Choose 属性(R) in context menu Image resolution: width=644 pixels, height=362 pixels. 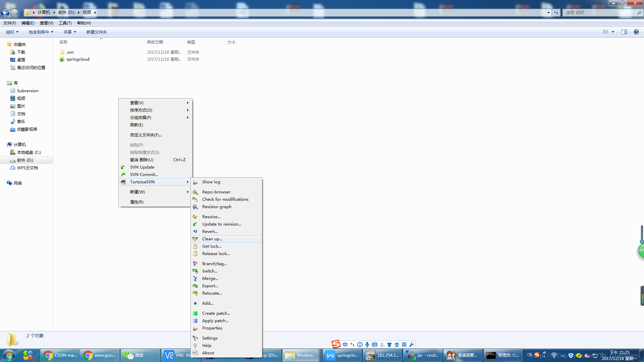tap(156, 202)
